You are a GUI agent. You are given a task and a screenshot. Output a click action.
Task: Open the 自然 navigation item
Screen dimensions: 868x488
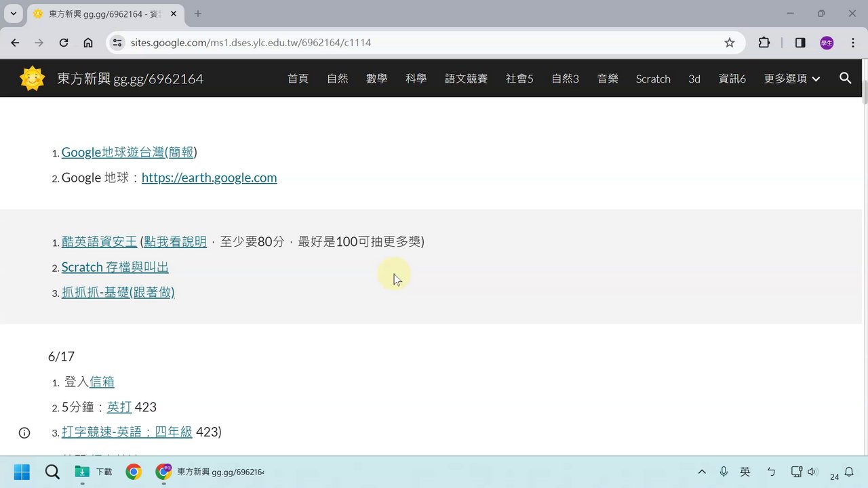pyautogui.click(x=337, y=79)
